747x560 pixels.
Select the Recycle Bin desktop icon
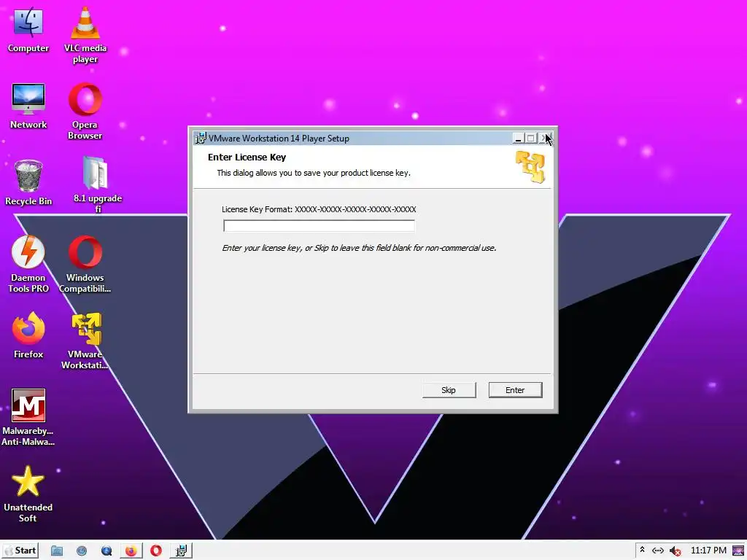click(x=28, y=183)
